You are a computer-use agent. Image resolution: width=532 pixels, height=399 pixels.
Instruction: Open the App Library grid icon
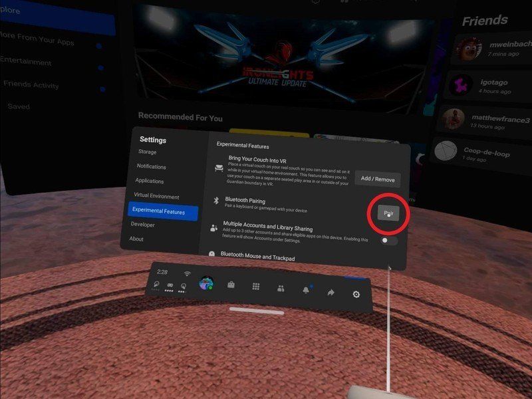pos(255,287)
